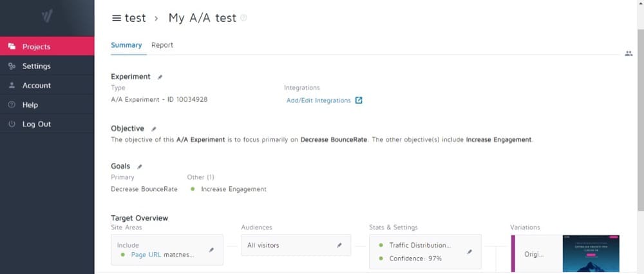Open Projects in the sidebar
Image resolution: width=644 pixels, height=274 pixels.
(36, 46)
